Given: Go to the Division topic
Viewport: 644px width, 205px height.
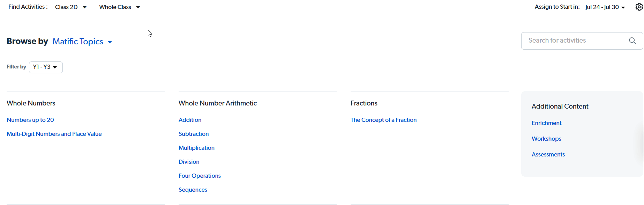Looking at the screenshot, I should (x=189, y=162).
